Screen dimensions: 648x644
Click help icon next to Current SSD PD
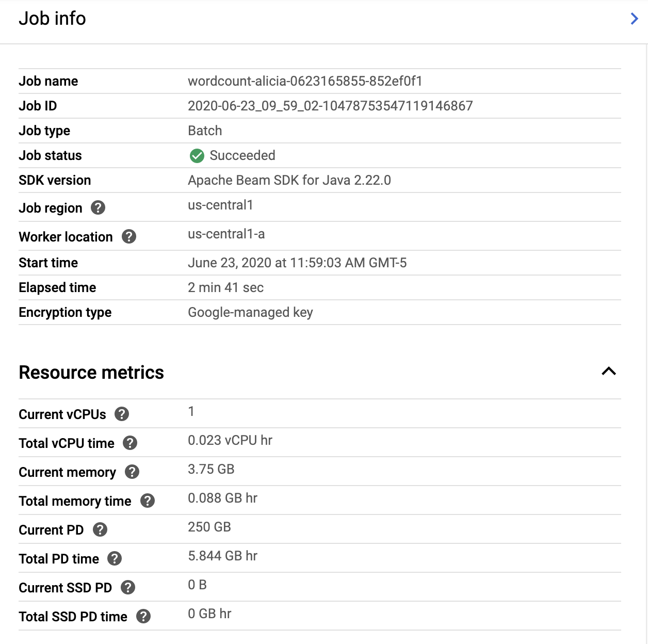[x=128, y=588]
